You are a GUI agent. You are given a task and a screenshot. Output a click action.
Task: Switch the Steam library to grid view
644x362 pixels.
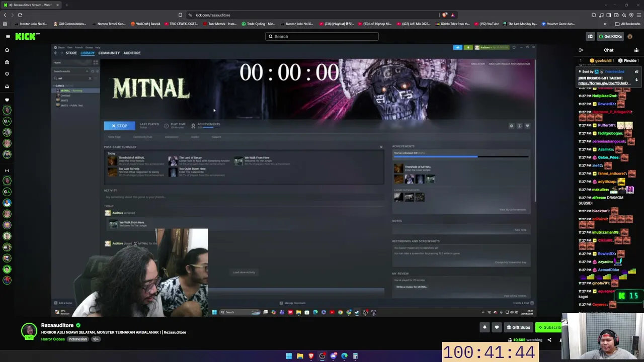click(95, 62)
